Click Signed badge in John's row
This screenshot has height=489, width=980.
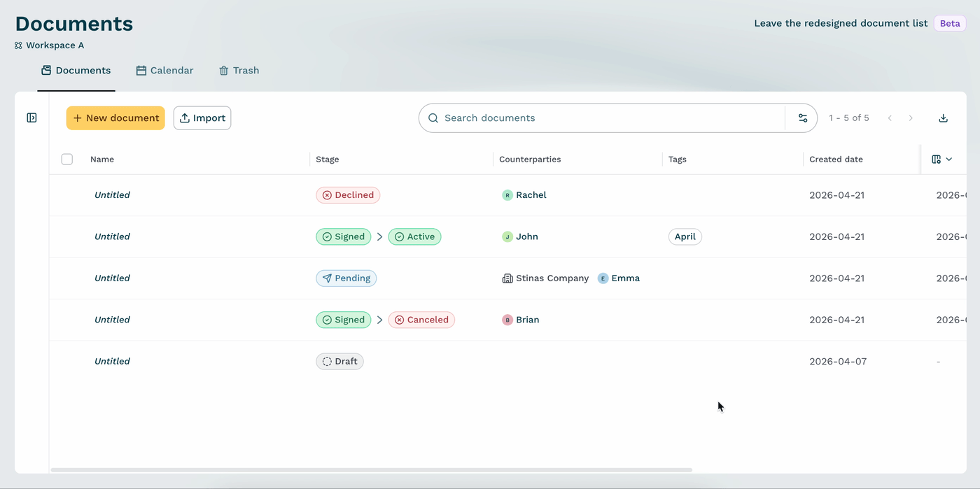[x=344, y=236]
